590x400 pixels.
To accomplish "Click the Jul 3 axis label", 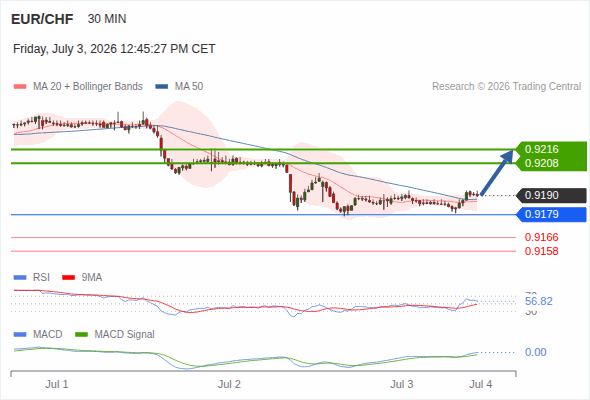I will (401, 385).
